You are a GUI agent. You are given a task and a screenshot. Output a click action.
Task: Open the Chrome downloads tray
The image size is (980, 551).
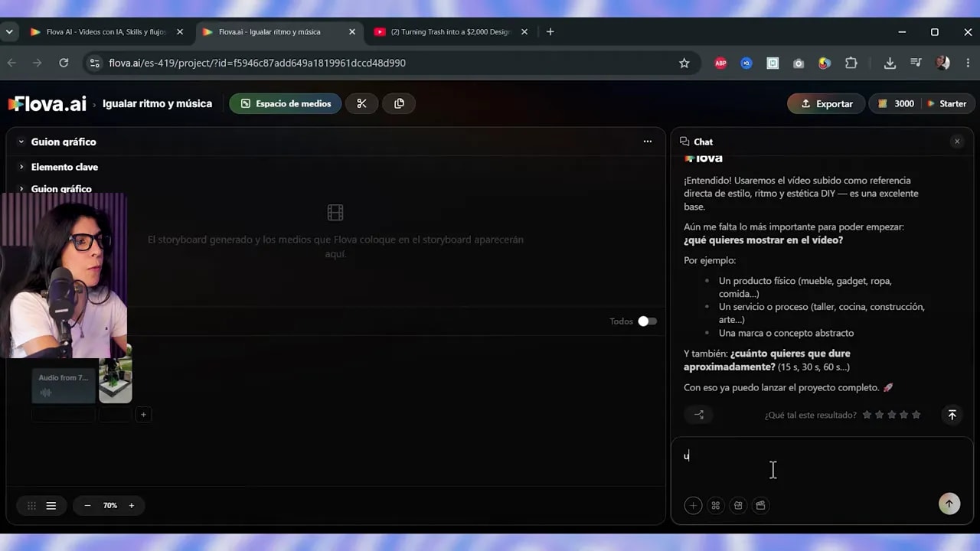tap(890, 64)
